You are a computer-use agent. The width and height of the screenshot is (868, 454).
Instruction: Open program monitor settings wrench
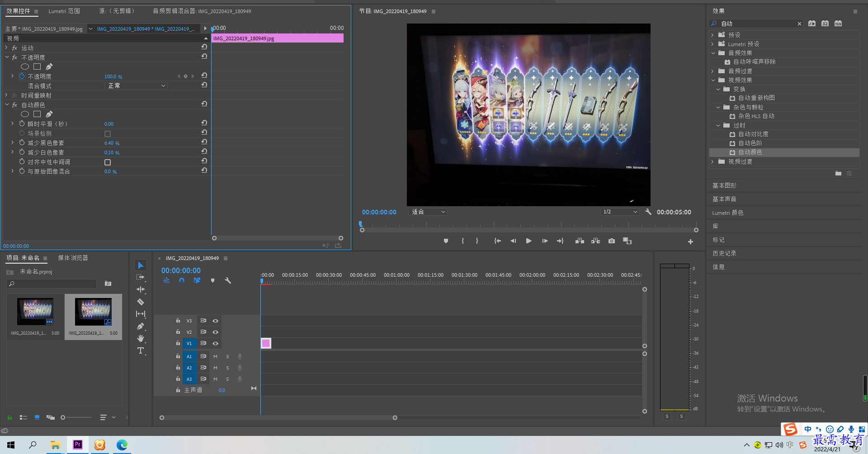point(648,212)
